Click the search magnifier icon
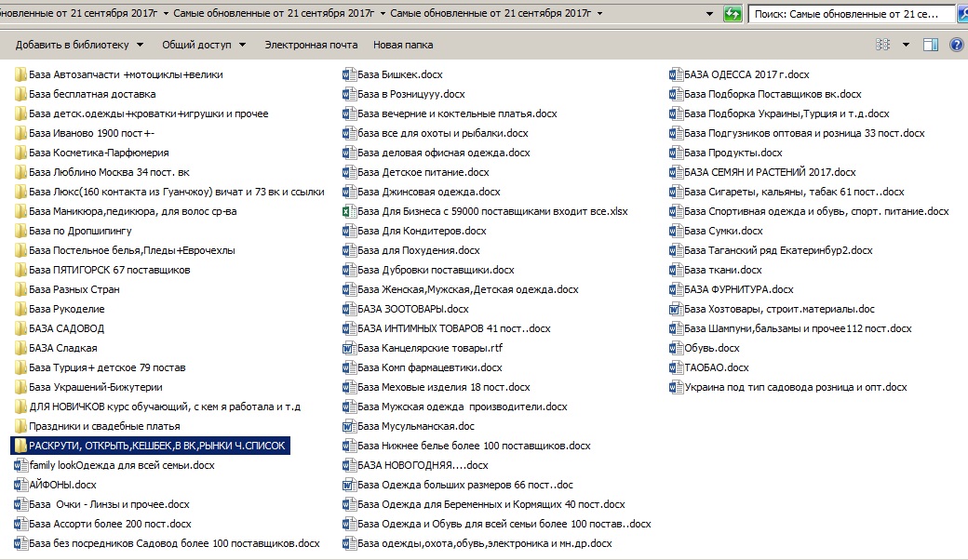This screenshot has width=968, height=560. tap(961, 14)
